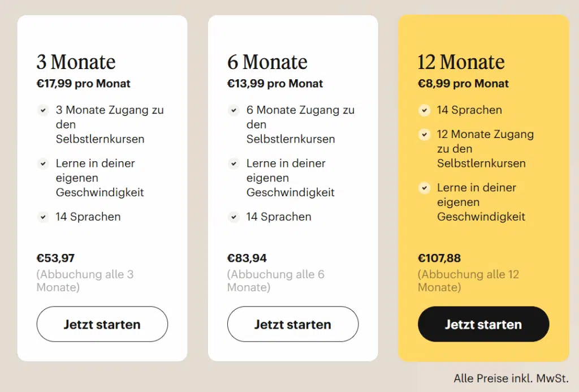Click checkmark next to '14 Sprachen' in 3 Monate card
The height and width of the screenshot is (392, 579).
tap(43, 217)
